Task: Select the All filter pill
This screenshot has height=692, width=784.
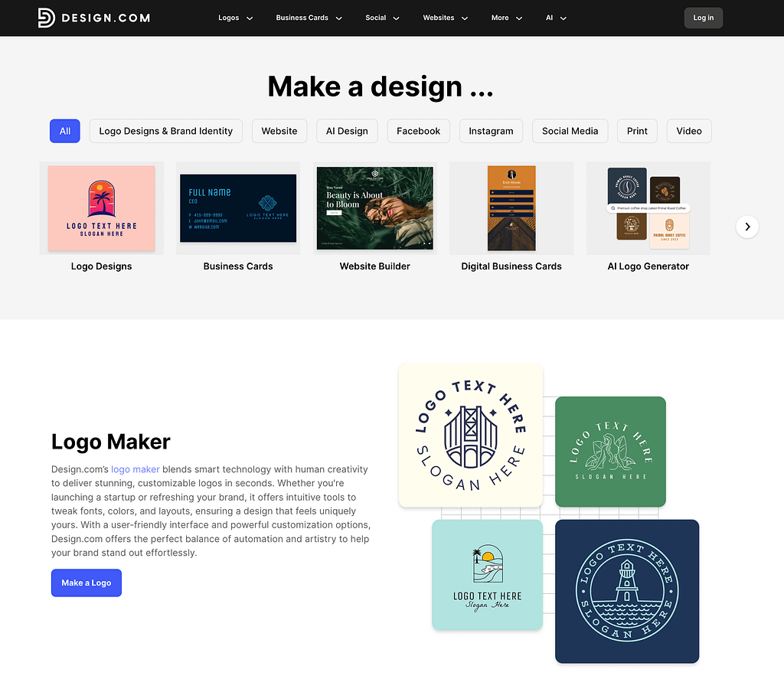Action: [x=64, y=131]
